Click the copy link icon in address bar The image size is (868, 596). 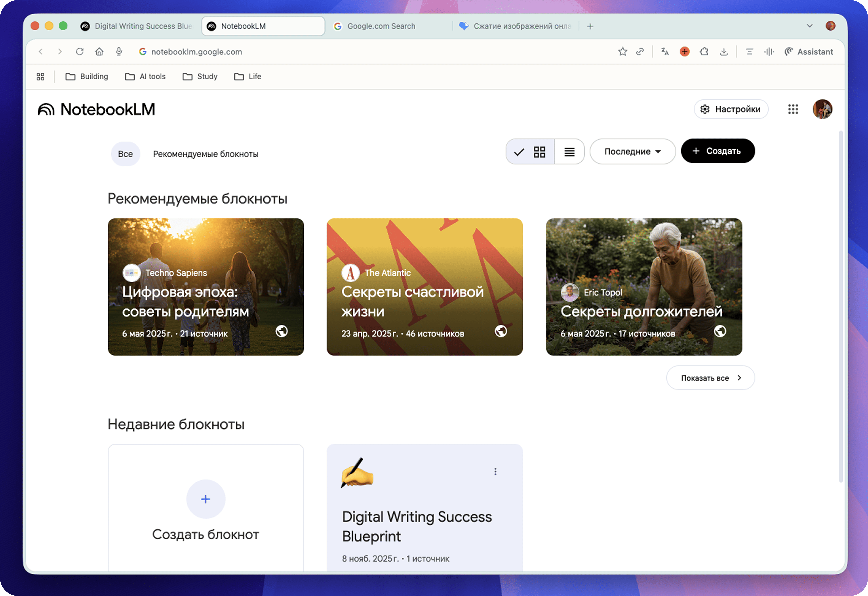(x=640, y=52)
